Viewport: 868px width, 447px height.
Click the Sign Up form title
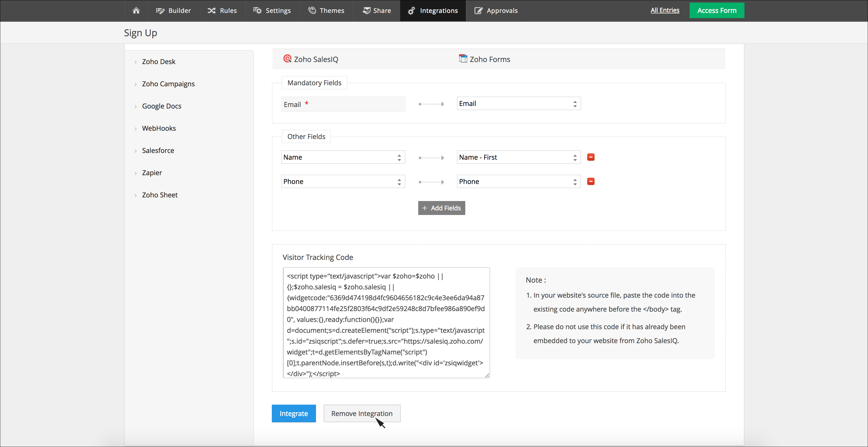(x=141, y=33)
